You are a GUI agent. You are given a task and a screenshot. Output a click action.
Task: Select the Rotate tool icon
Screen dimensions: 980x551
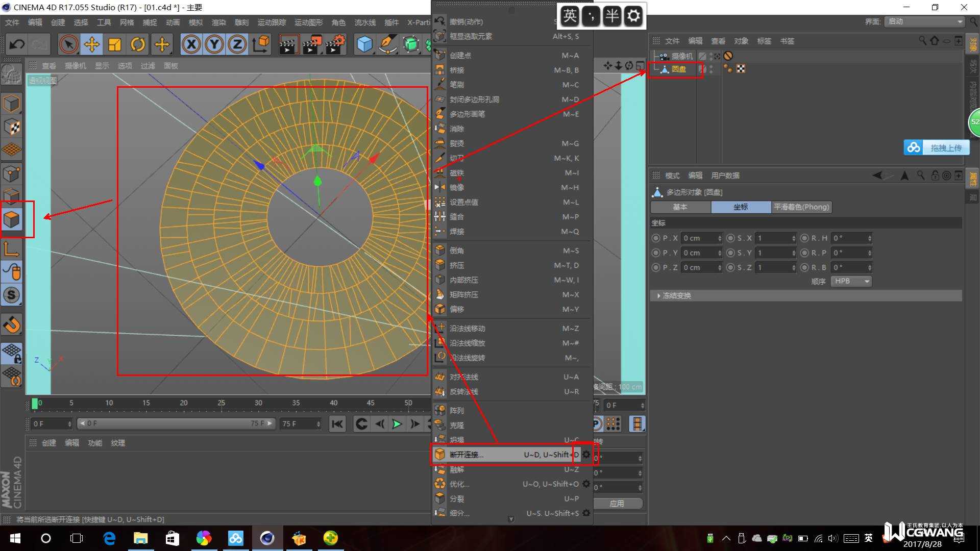point(138,44)
